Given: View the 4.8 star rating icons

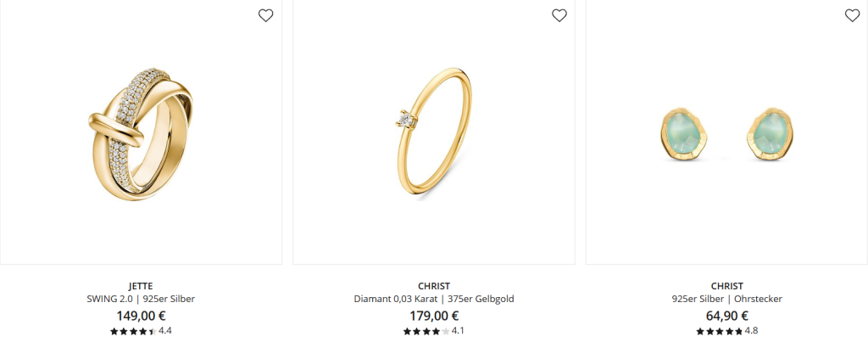Looking at the screenshot, I should (719, 332).
